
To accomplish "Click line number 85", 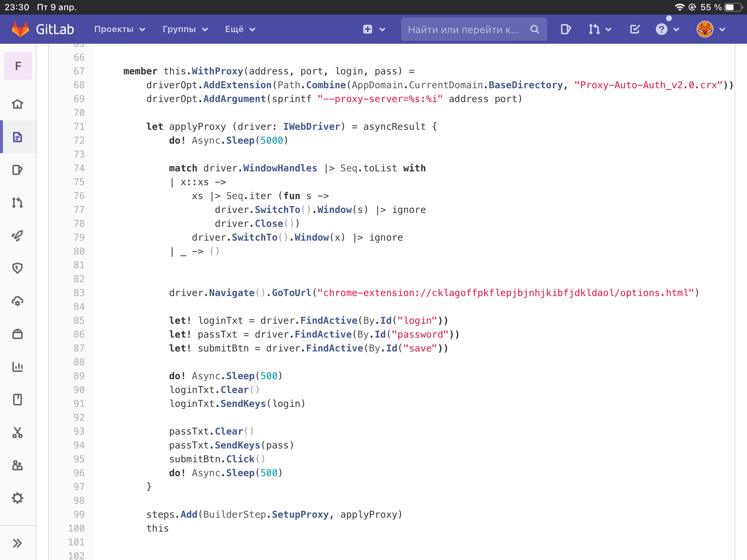I will pos(79,320).
